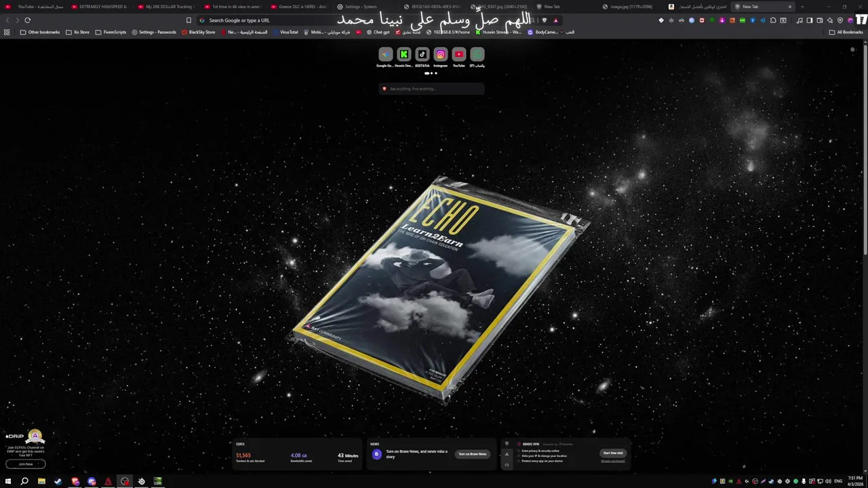Screen dimensions: 868x488
Task: Open Windows taskbar search
Action: 24,481
